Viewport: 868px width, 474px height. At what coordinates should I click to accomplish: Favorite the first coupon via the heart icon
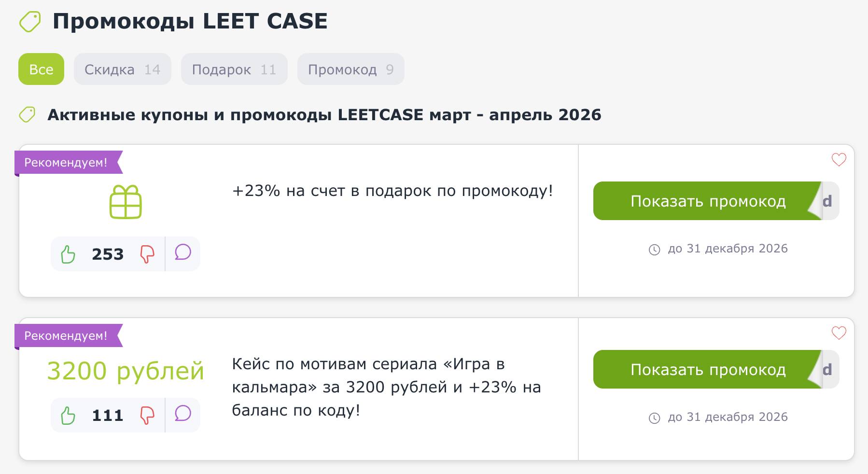(x=839, y=159)
